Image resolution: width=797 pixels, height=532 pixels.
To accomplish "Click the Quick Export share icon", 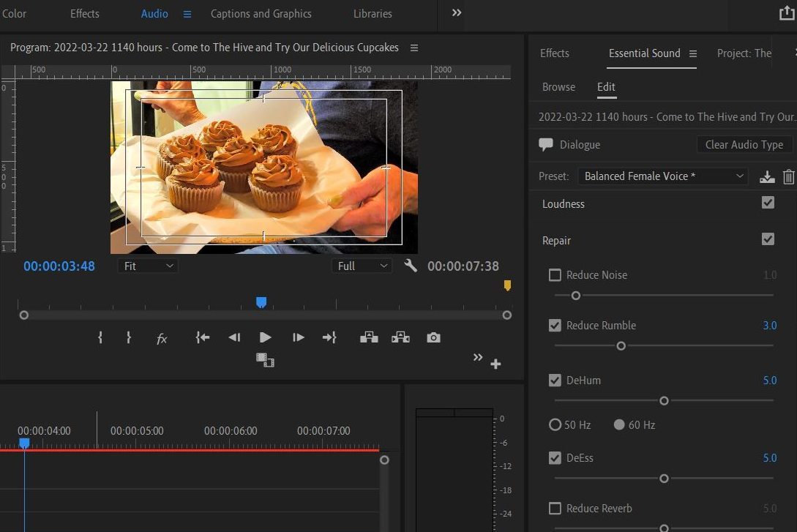I will 787,13.
